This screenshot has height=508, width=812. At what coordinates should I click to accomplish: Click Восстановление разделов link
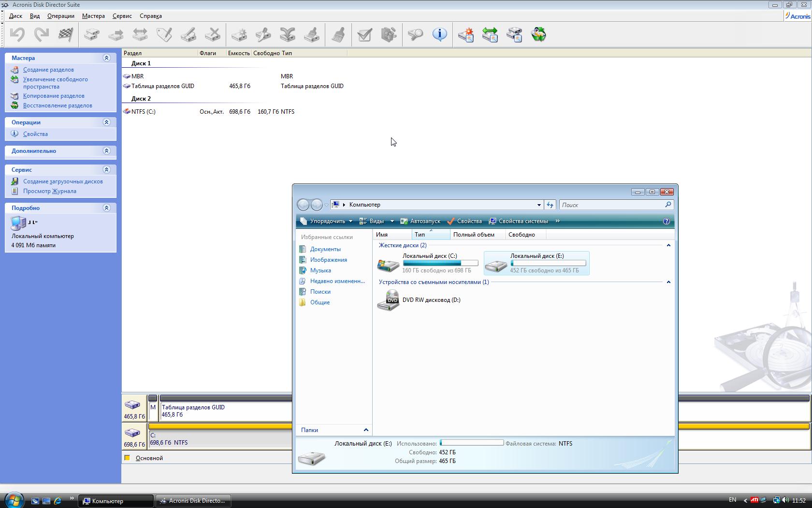58,105
